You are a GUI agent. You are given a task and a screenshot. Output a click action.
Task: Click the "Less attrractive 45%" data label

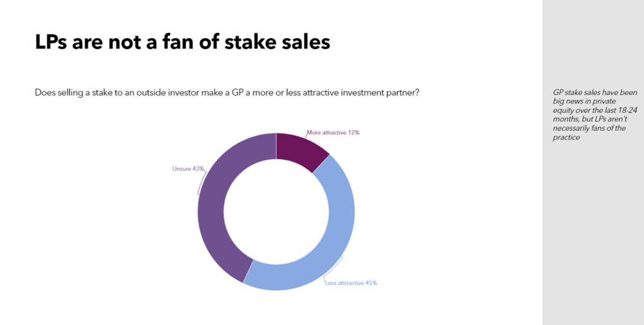click(x=351, y=282)
